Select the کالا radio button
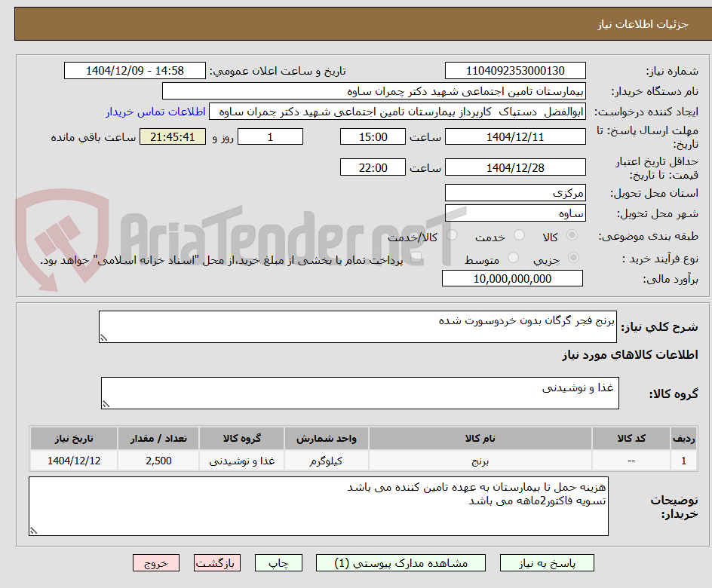This screenshot has height=588, width=712. (x=572, y=235)
